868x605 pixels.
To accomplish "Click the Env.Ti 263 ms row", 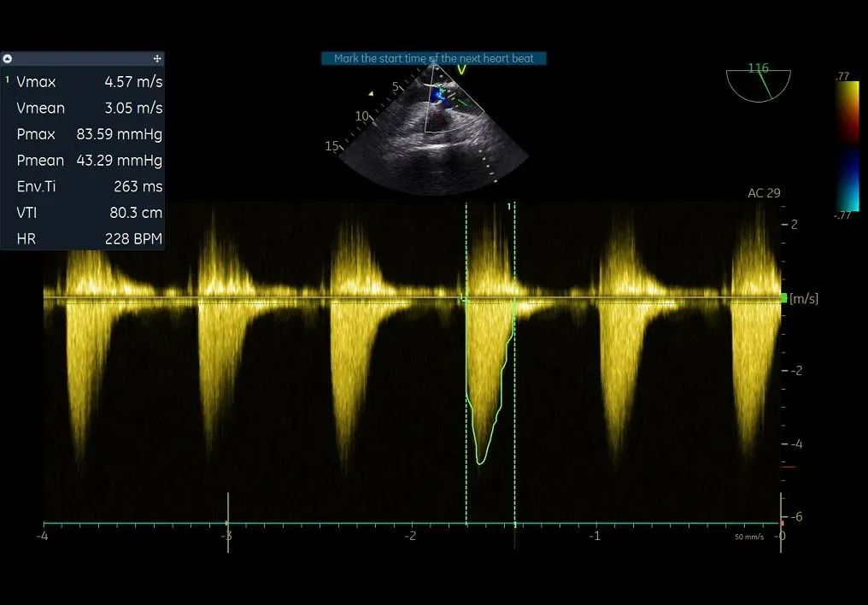I will (x=84, y=186).
